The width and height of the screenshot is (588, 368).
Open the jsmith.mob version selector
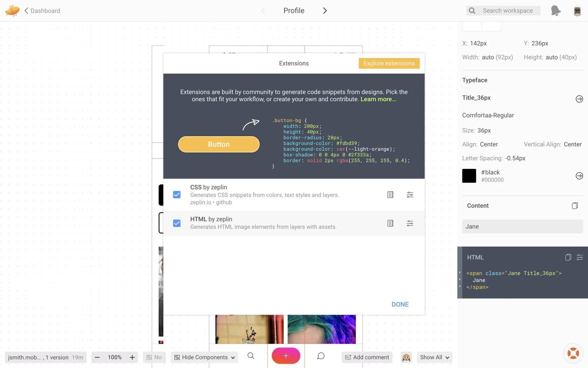45,357
